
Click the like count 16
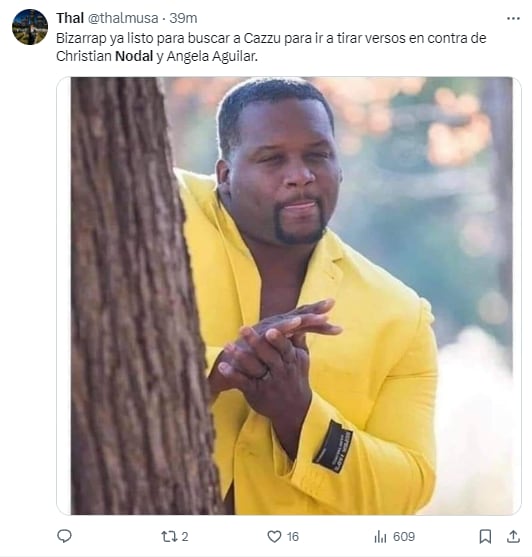tap(293, 536)
